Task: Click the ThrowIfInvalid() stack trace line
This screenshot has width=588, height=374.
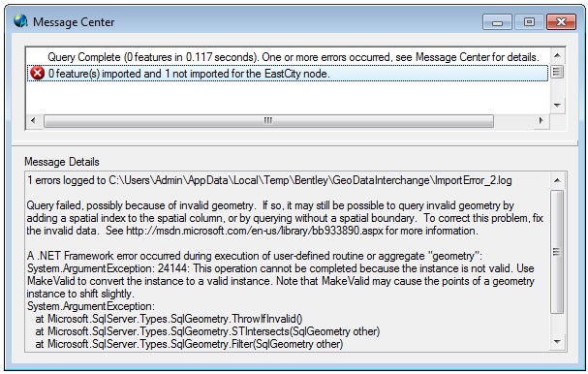Action: pos(169,319)
